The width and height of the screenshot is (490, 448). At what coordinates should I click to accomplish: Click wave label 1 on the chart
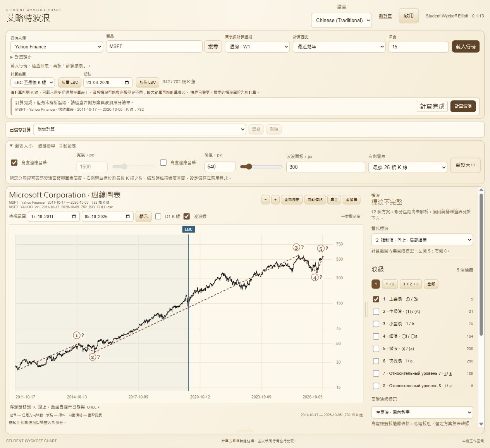coord(77,335)
